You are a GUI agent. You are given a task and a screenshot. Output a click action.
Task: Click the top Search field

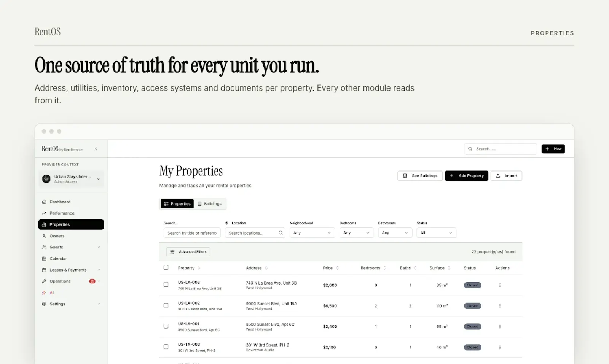(501, 149)
